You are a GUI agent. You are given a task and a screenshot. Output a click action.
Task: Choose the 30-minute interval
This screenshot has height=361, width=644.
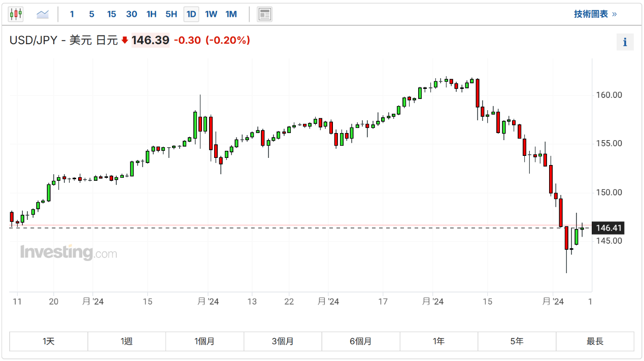tap(131, 14)
